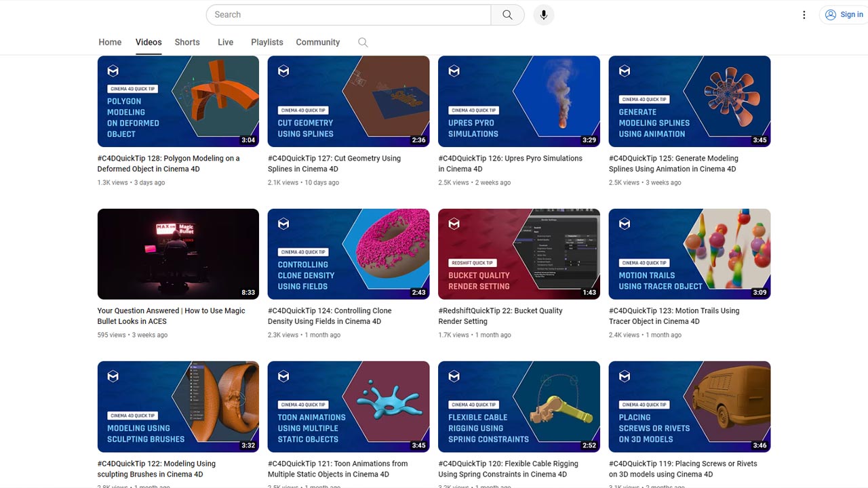The height and width of the screenshot is (488, 868).
Task: Open the Toon Animations video thumbnail
Action: coord(349,406)
